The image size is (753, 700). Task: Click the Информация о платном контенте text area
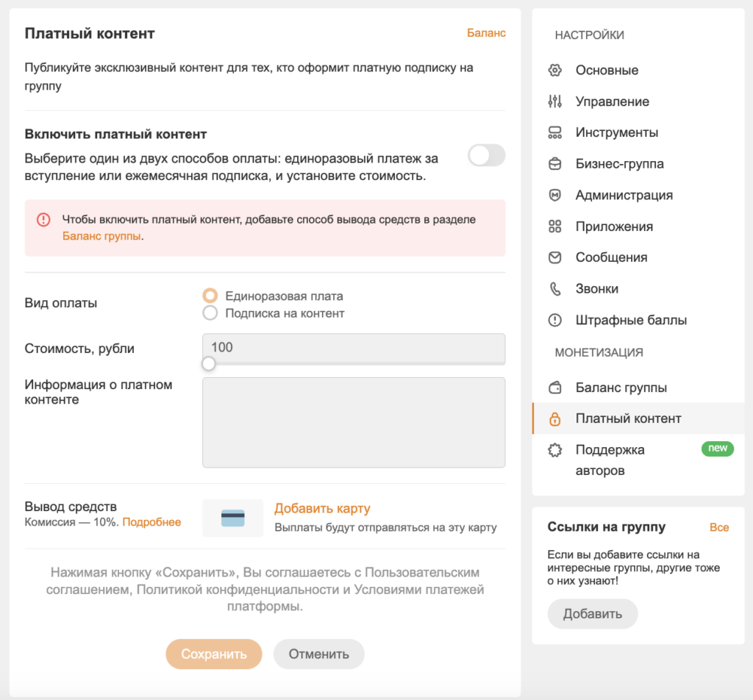[x=354, y=422]
